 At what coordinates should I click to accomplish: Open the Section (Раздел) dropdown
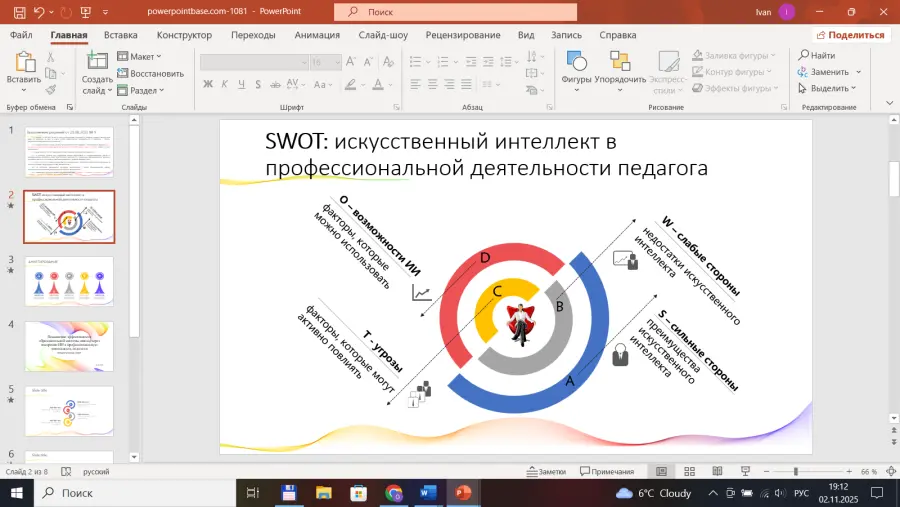tap(142, 89)
